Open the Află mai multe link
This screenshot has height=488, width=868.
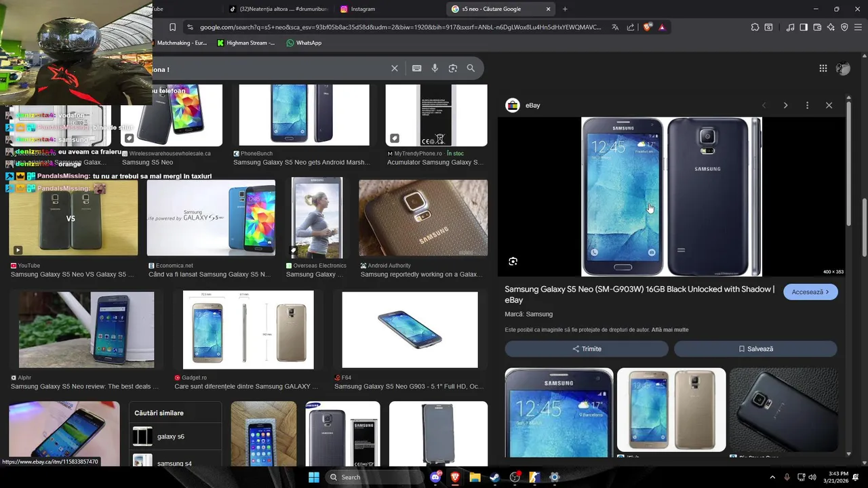(x=670, y=330)
